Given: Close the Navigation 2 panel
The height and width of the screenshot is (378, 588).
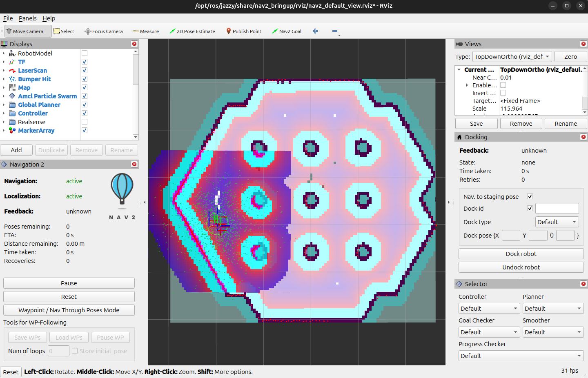Looking at the screenshot, I should point(134,164).
